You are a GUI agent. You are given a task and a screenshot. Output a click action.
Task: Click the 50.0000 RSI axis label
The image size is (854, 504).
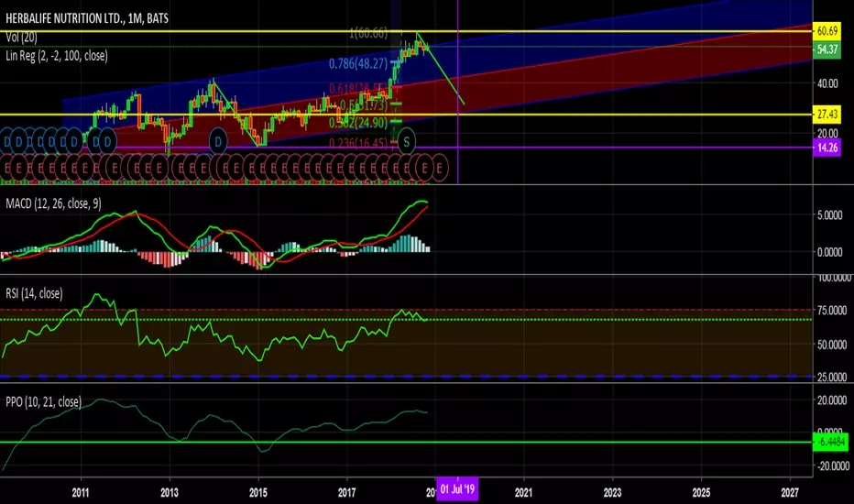click(x=832, y=345)
